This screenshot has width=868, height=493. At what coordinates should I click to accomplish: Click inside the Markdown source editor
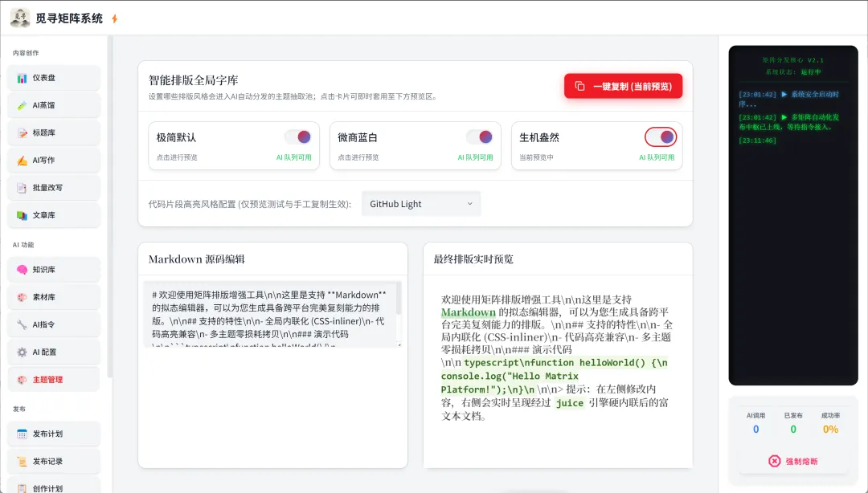tap(270, 314)
